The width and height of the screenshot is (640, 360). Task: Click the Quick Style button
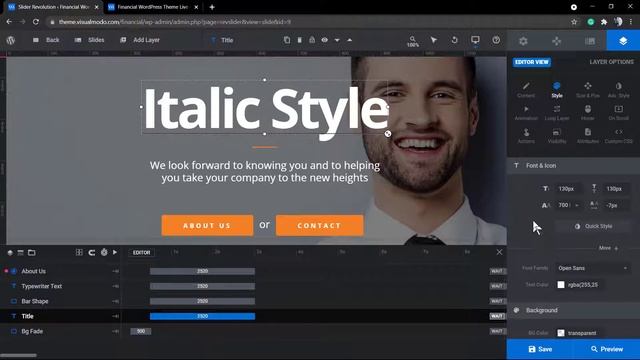(x=594, y=226)
